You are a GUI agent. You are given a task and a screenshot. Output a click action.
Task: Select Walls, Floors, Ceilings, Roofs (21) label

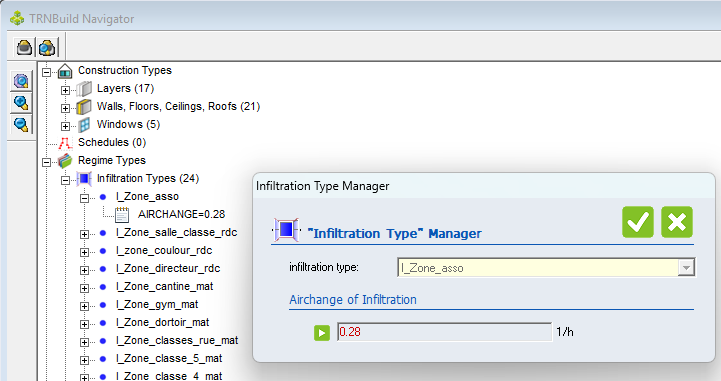pos(178,106)
